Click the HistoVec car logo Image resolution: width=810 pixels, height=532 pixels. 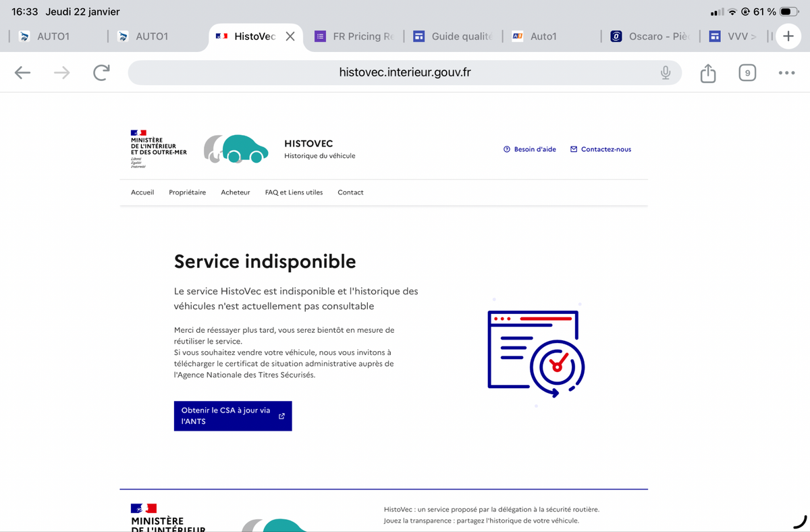235,149
